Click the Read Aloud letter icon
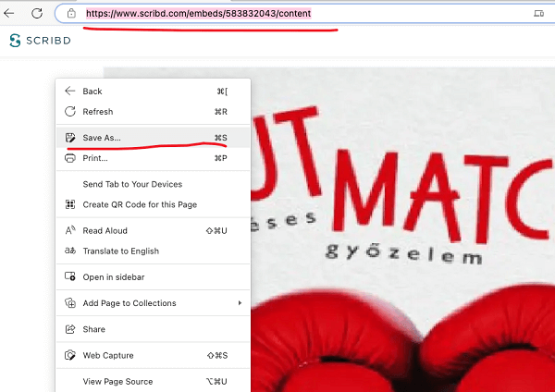 [70, 230]
